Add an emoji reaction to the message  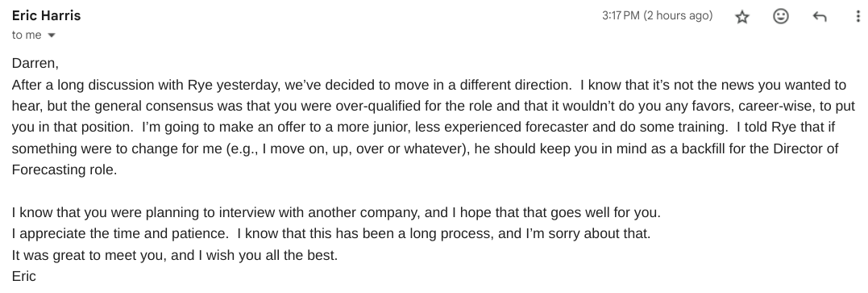(x=780, y=17)
